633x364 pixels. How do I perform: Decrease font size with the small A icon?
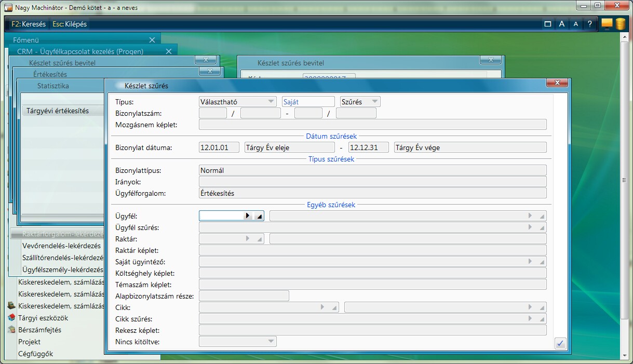(575, 24)
